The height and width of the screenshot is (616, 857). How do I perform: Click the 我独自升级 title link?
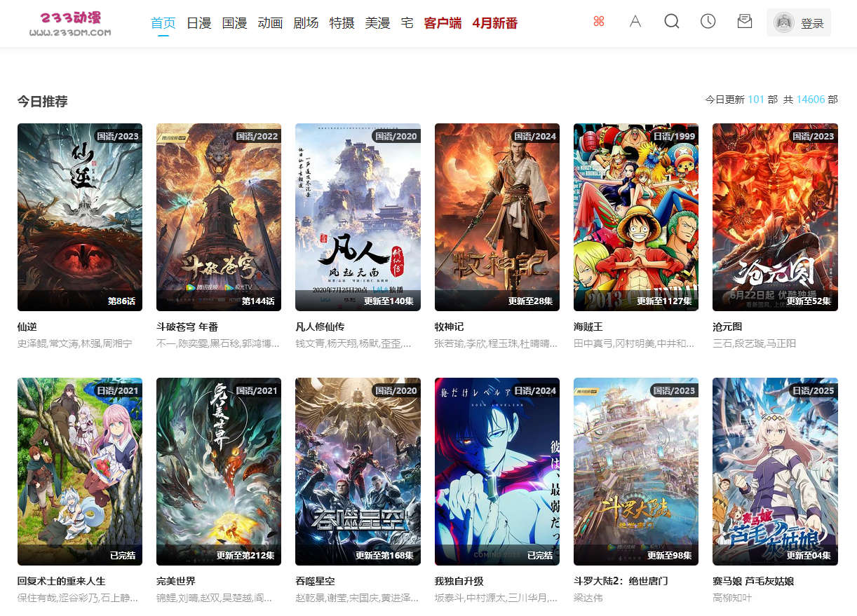[x=459, y=581]
